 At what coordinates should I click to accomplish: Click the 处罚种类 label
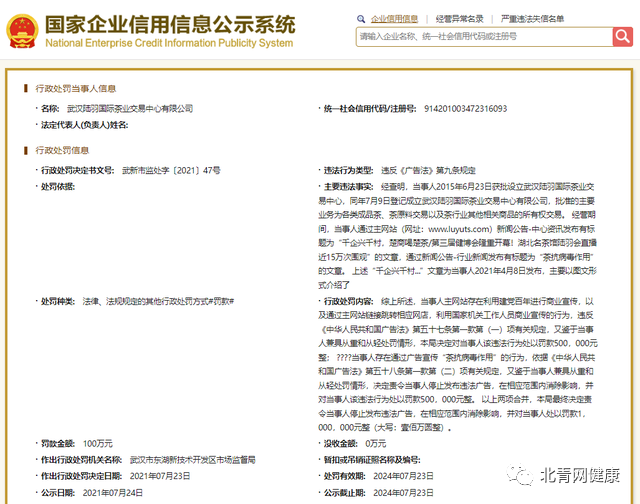click(58, 301)
